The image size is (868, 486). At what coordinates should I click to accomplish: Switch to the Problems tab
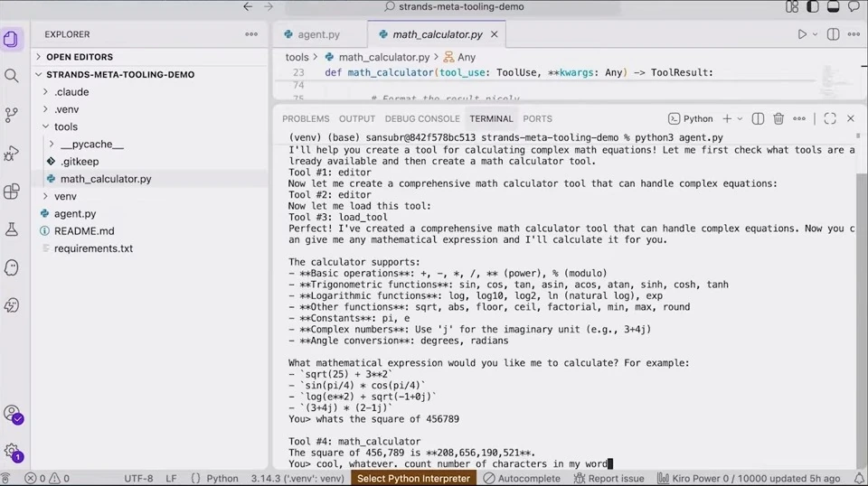(306, 119)
